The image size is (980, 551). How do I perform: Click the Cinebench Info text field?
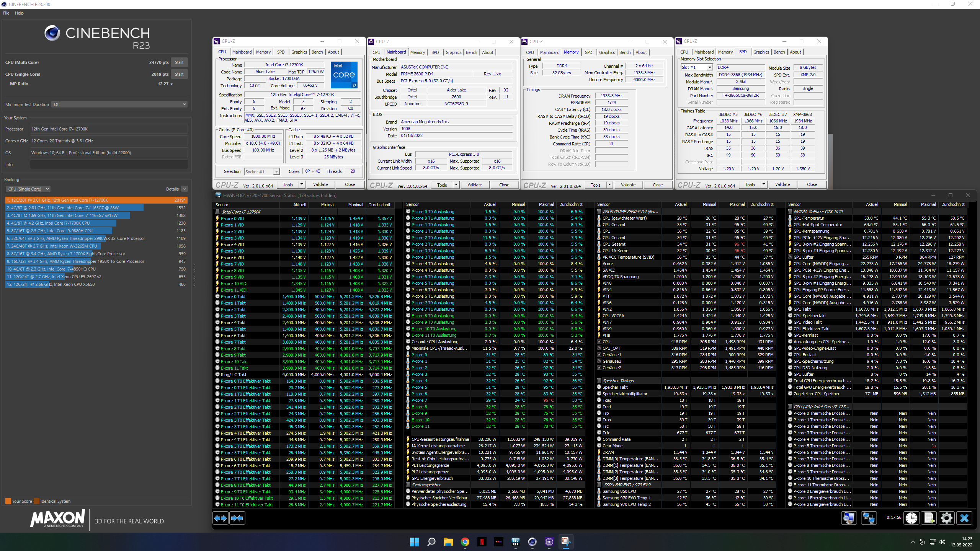[x=109, y=165]
